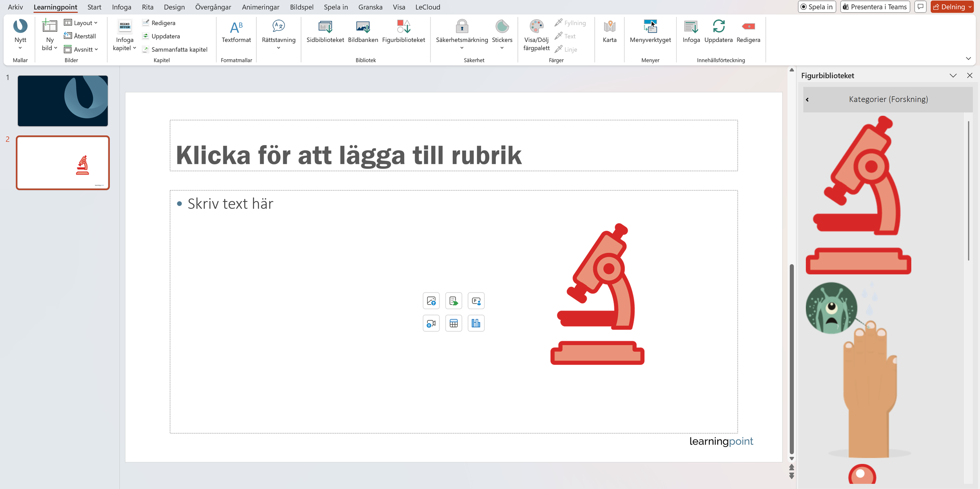The height and width of the screenshot is (489, 980).
Task: Open the Sidbiblioteket slide library
Action: click(x=325, y=31)
